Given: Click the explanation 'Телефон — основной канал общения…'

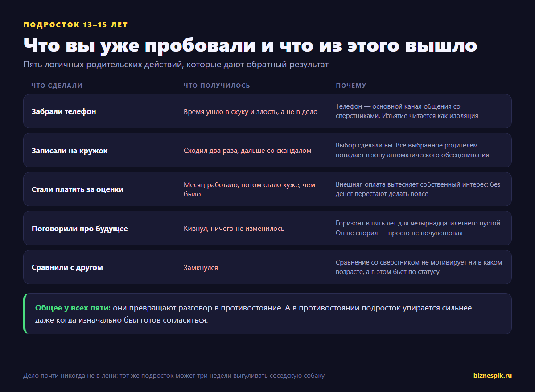Looking at the screenshot, I should [407, 111].
